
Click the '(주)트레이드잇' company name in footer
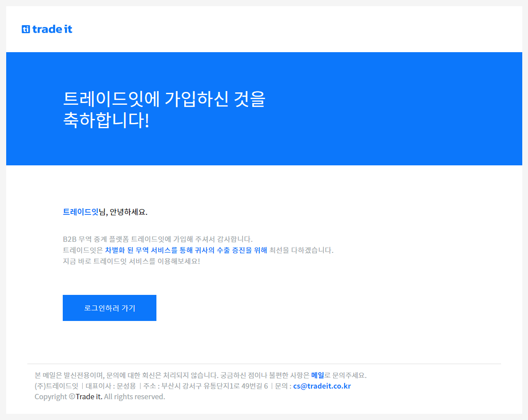(x=56, y=386)
